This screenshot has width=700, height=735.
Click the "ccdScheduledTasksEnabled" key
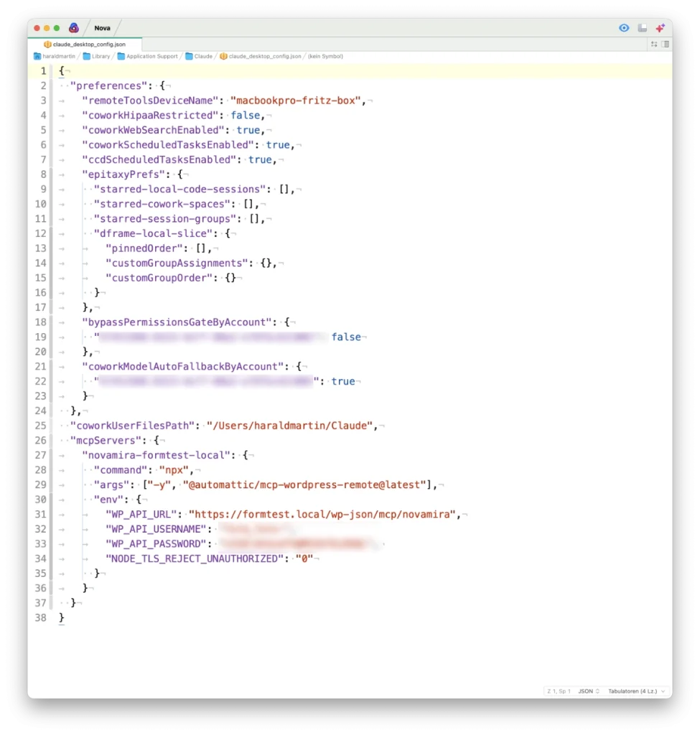click(159, 159)
